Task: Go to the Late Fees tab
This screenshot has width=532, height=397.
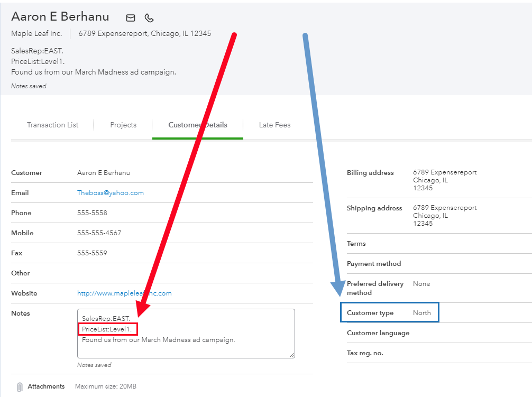Action: [x=274, y=125]
